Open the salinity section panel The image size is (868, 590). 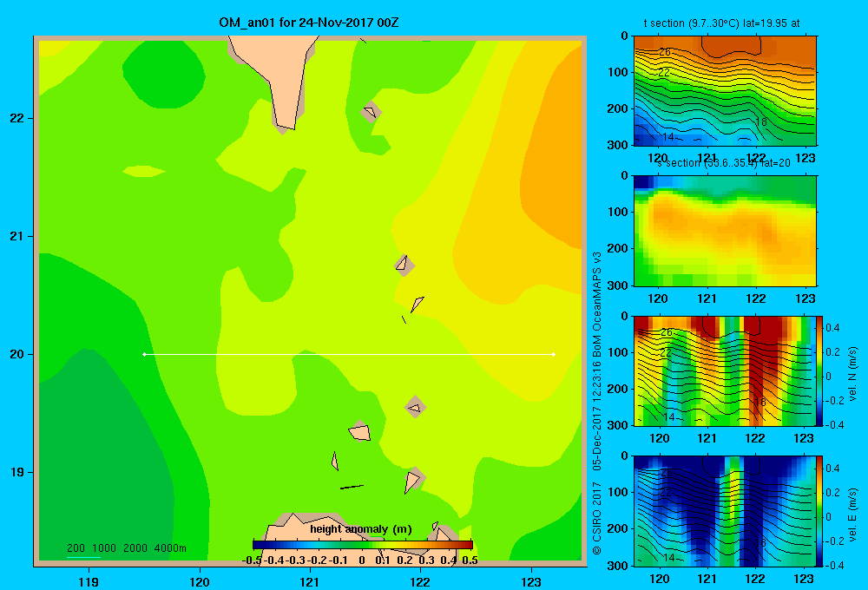[x=725, y=231]
